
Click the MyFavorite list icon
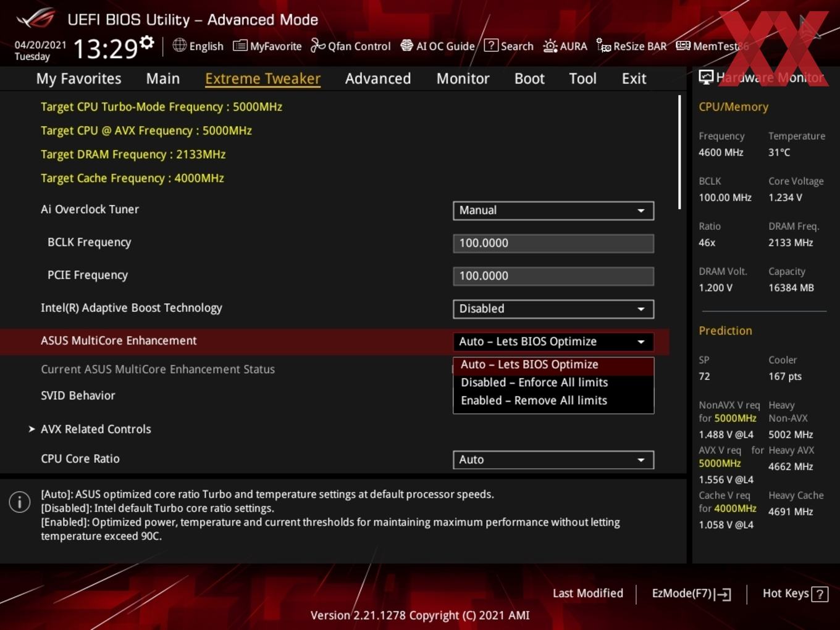(240, 46)
